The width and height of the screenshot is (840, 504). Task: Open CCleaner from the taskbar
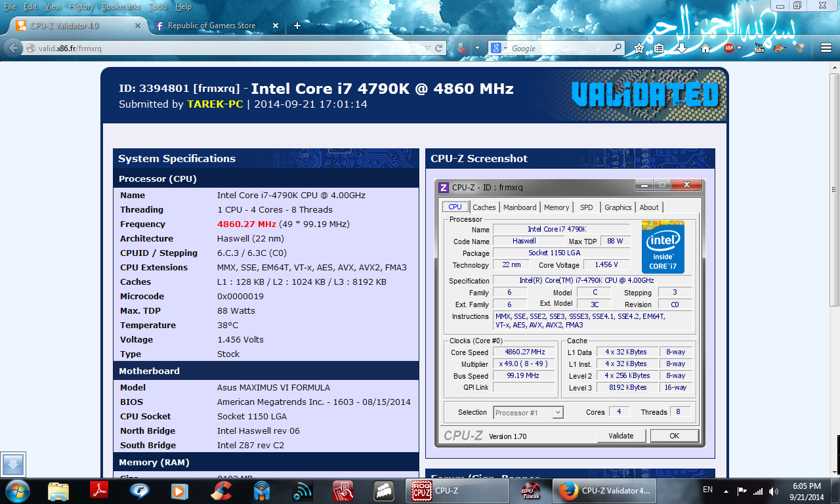click(221, 491)
